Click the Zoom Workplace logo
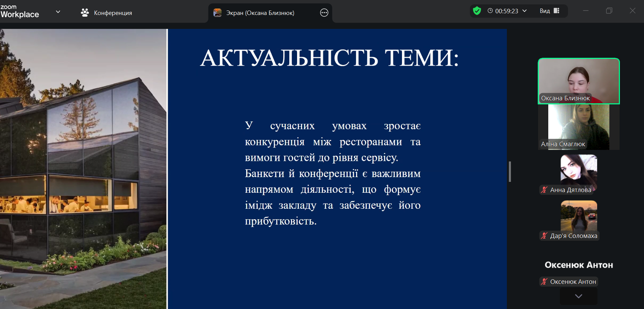The width and height of the screenshot is (644, 309). [x=20, y=12]
